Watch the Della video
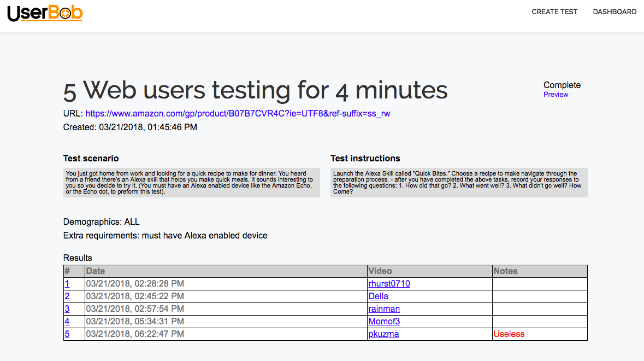Image resolution: width=644 pixels, height=361 pixels. [x=378, y=296]
